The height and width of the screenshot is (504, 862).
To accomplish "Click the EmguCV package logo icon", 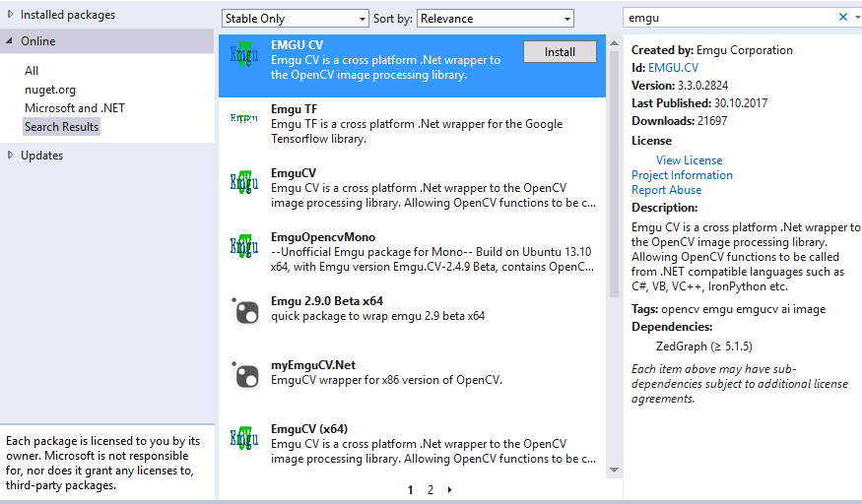I will click(x=243, y=182).
